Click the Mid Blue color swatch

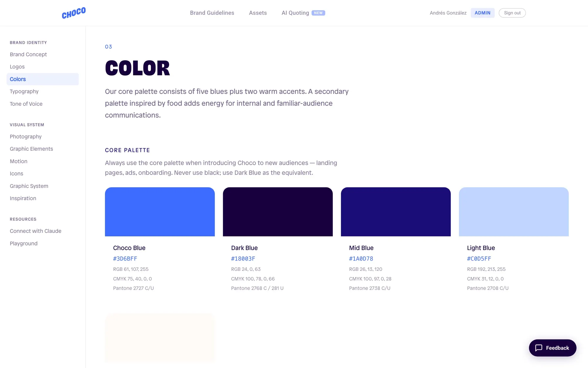(396, 212)
